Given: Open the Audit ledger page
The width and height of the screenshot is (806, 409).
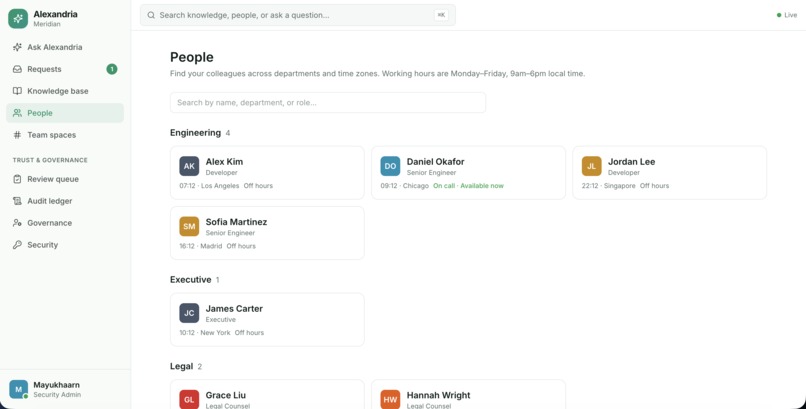Looking at the screenshot, I should coord(65,201).
